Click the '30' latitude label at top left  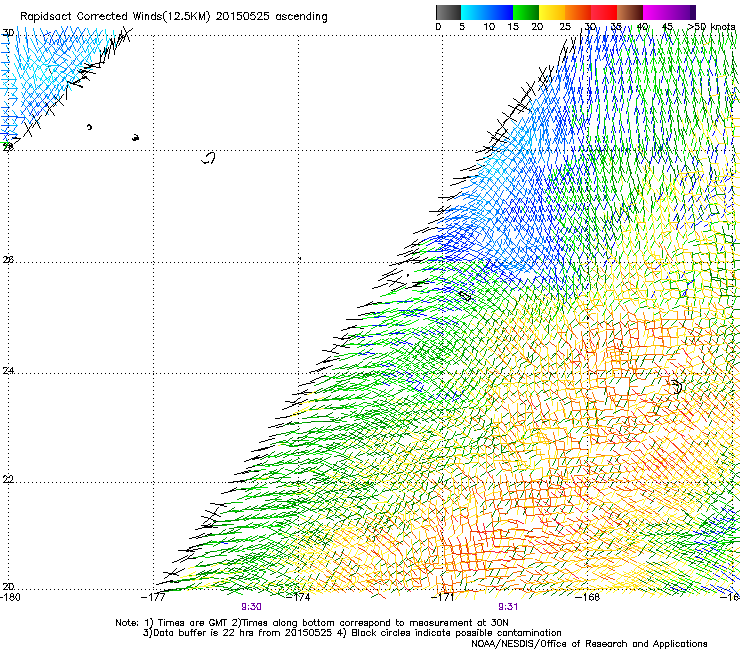(x=8, y=33)
